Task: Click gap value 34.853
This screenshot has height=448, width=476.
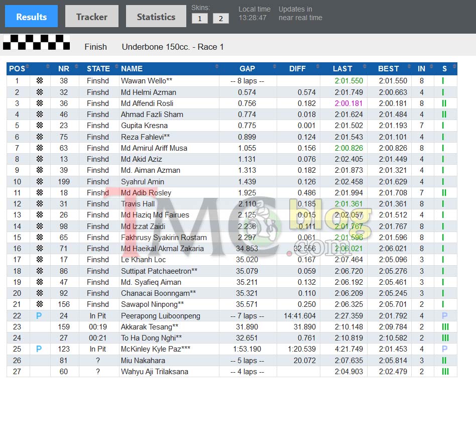Action: pos(247,249)
